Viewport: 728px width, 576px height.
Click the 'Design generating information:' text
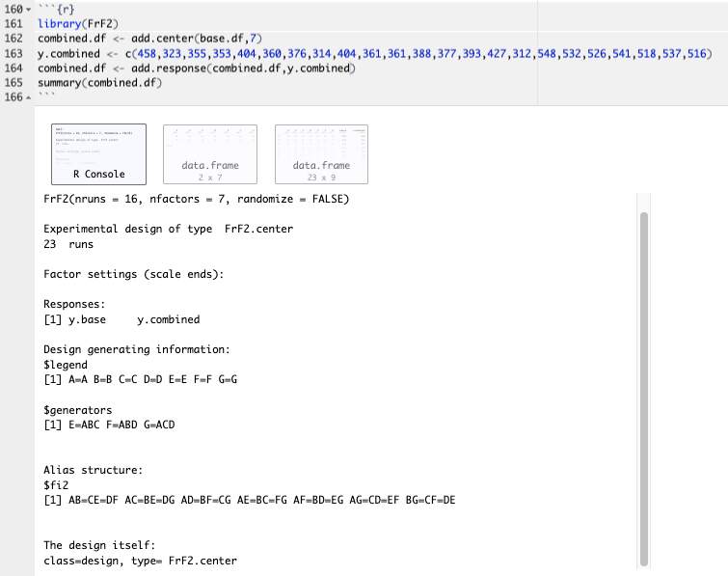(137, 349)
